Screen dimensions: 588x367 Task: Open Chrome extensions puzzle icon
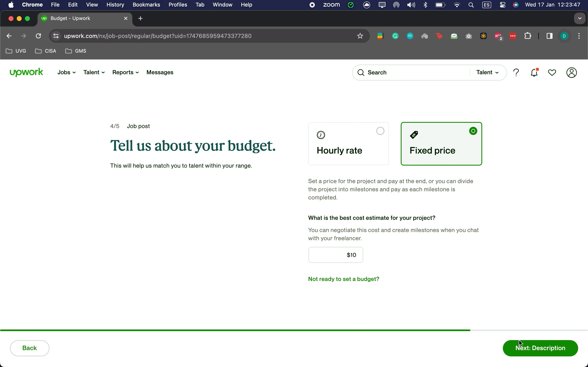(x=528, y=36)
